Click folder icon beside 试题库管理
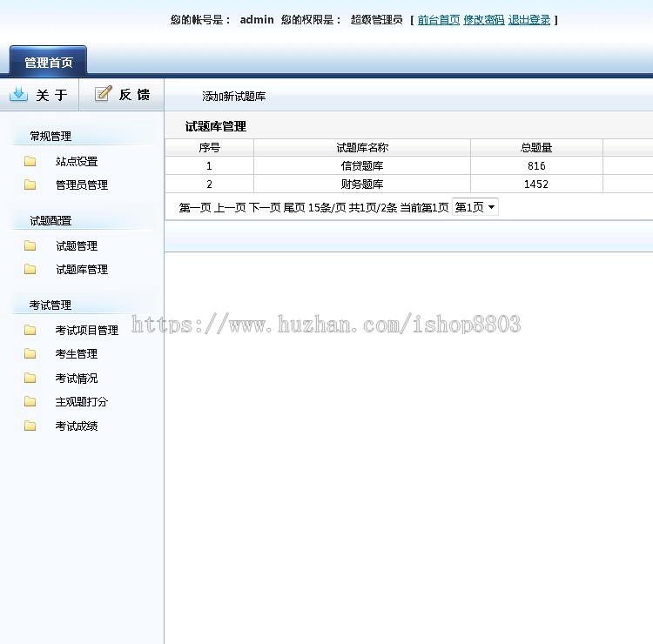Image resolution: width=653 pixels, height=644 pixels. (30, 269)
